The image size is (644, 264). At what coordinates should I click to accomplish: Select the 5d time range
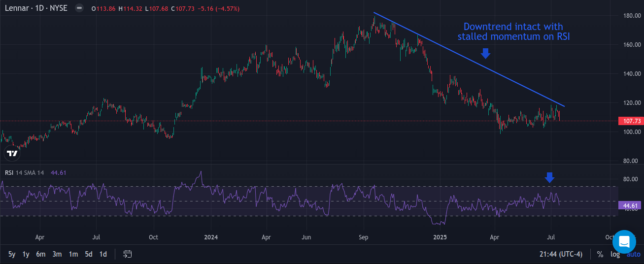[x=89, y=254]
